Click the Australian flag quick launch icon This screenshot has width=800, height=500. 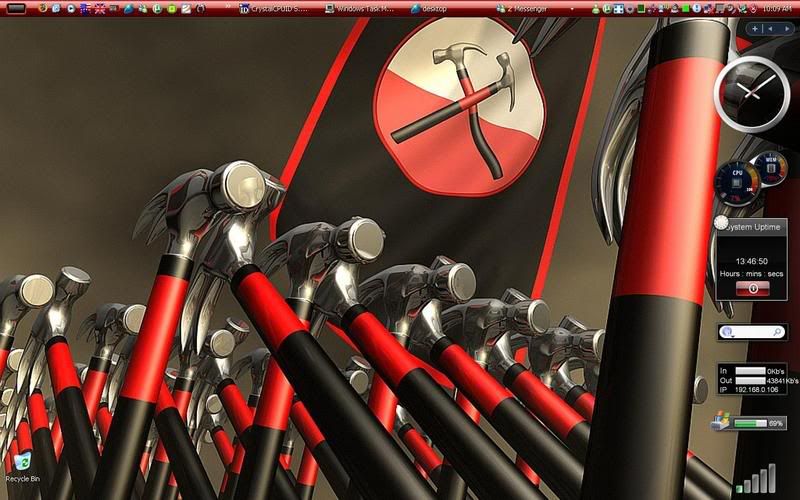coord(85,9)
